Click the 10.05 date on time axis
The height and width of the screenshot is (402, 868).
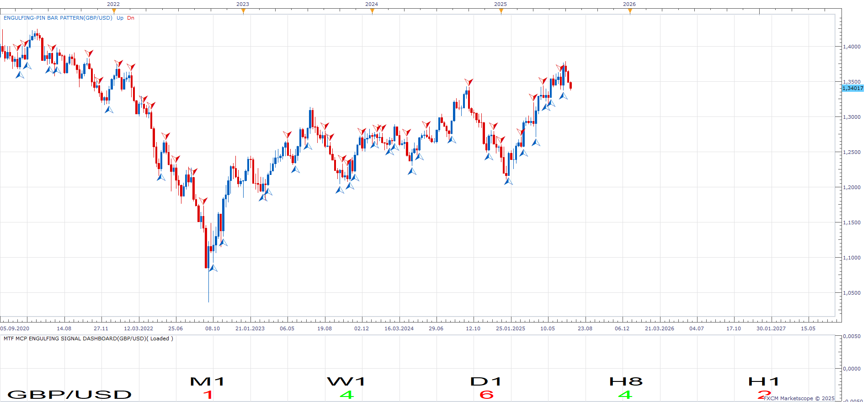[548, 328]
